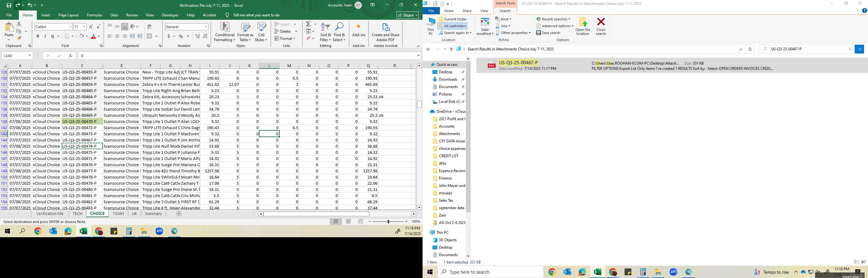Viewport: 868px width, 278px height.
Task: Click the Decrease Font Size icon
Action: pos(98,27)
